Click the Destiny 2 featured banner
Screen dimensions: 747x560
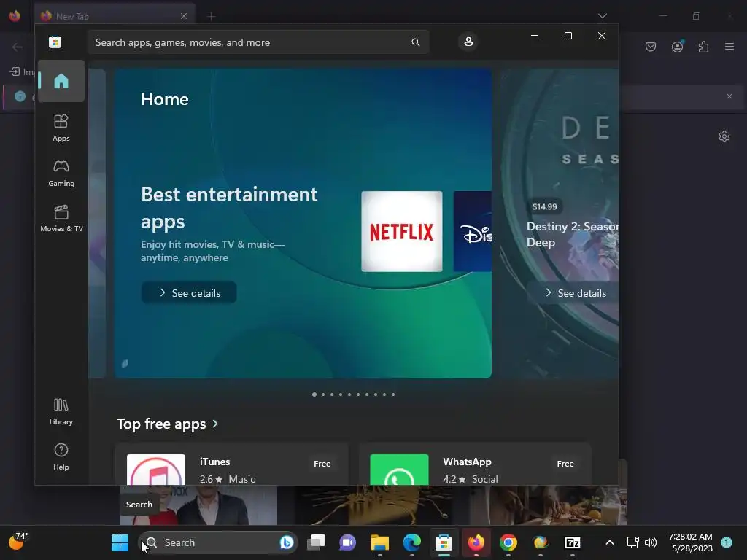560,224
